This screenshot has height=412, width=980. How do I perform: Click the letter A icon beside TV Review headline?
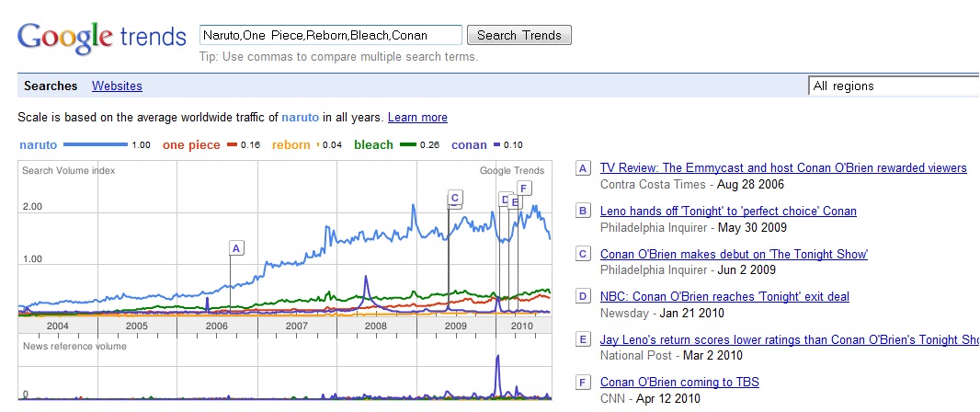click(582, 168)
